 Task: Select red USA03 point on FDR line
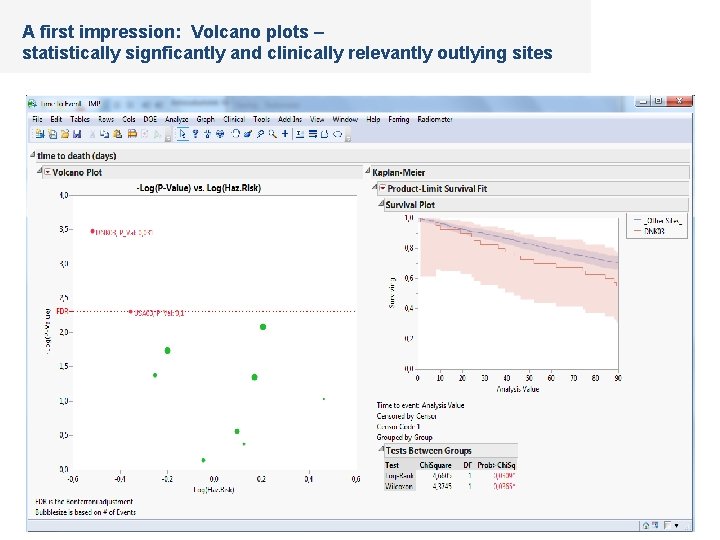[131, 312]
